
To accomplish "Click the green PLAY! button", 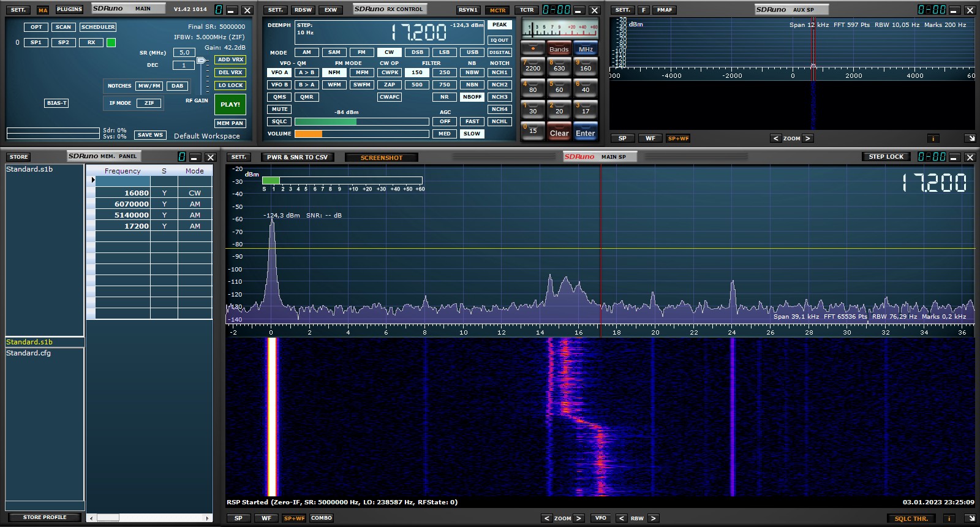I will 230,104.
